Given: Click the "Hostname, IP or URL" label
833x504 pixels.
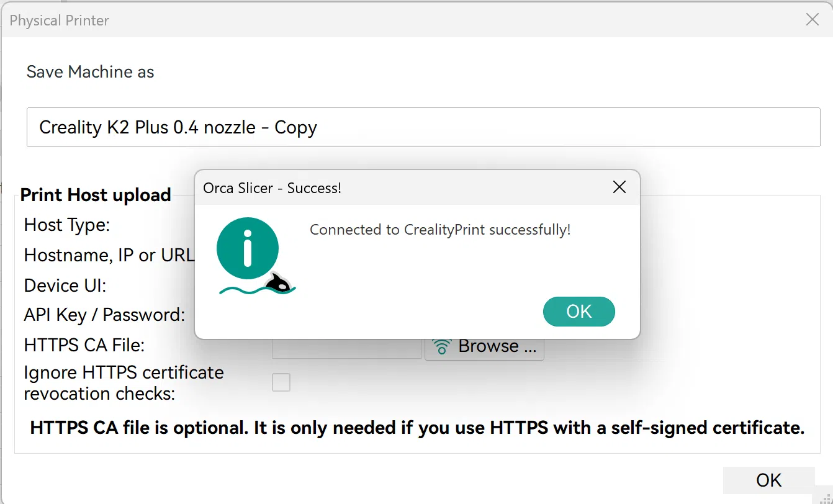Looking at the screenshot, I should click(x=109, y=255).
